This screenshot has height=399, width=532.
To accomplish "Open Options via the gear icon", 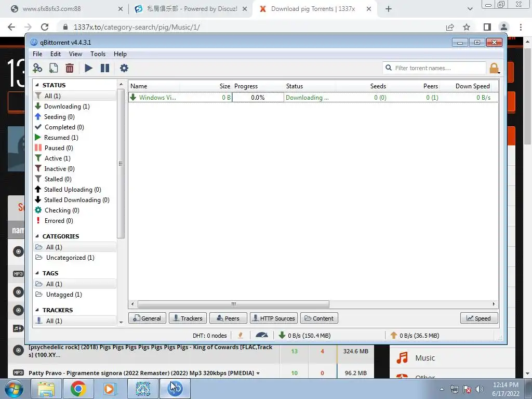I will [x=124, y=68].
